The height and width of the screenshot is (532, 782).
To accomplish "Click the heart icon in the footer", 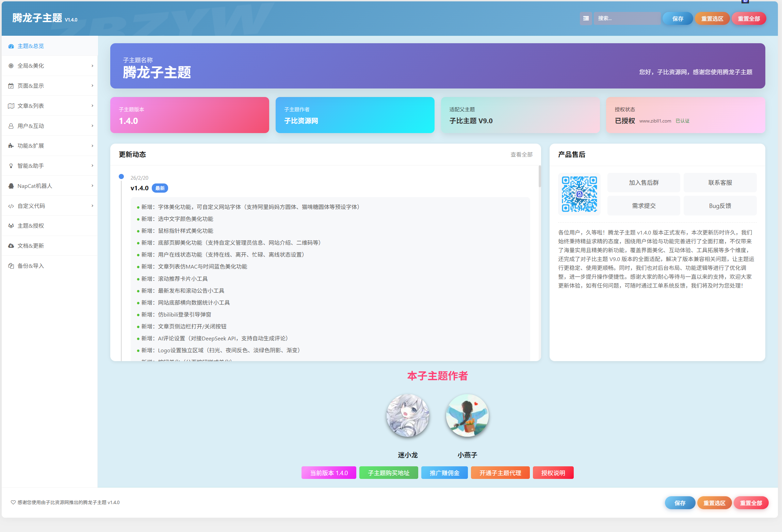I will click(x=13, y=502).
